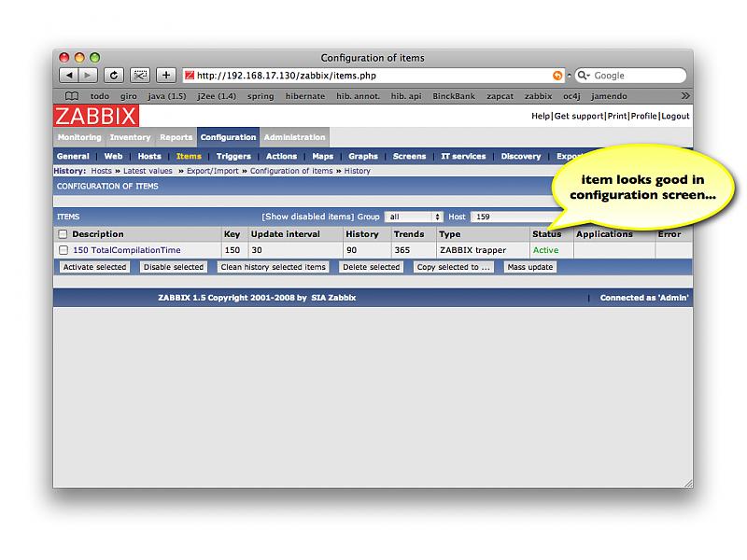Click the Print link

coord(617,116)
